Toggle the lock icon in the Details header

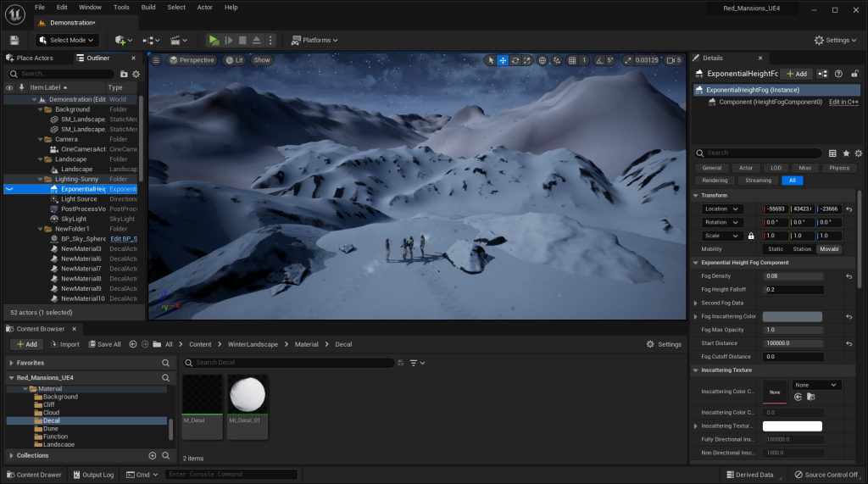pos(854,74)
